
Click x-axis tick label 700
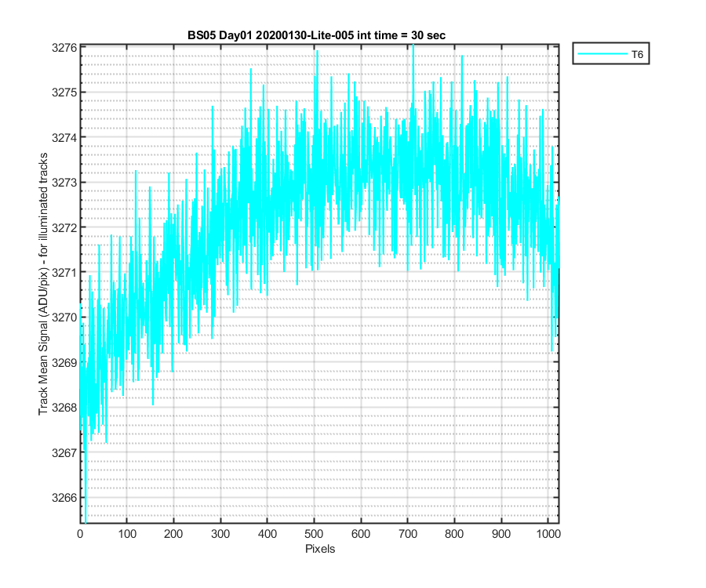point(407,534)
